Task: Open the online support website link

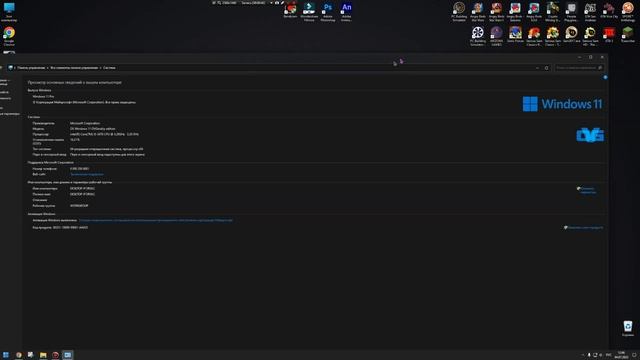Action: [x=87, y=174]
